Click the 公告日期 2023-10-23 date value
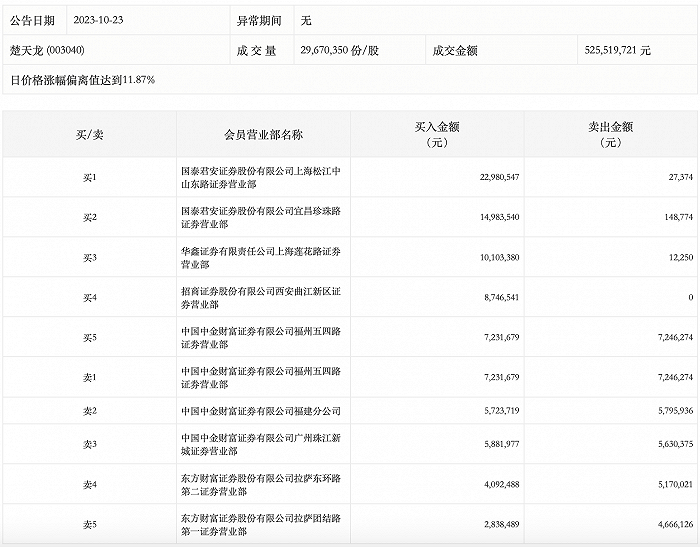This screenshot has height=547, width=700. pyautogui.click(x=98, y=20)
